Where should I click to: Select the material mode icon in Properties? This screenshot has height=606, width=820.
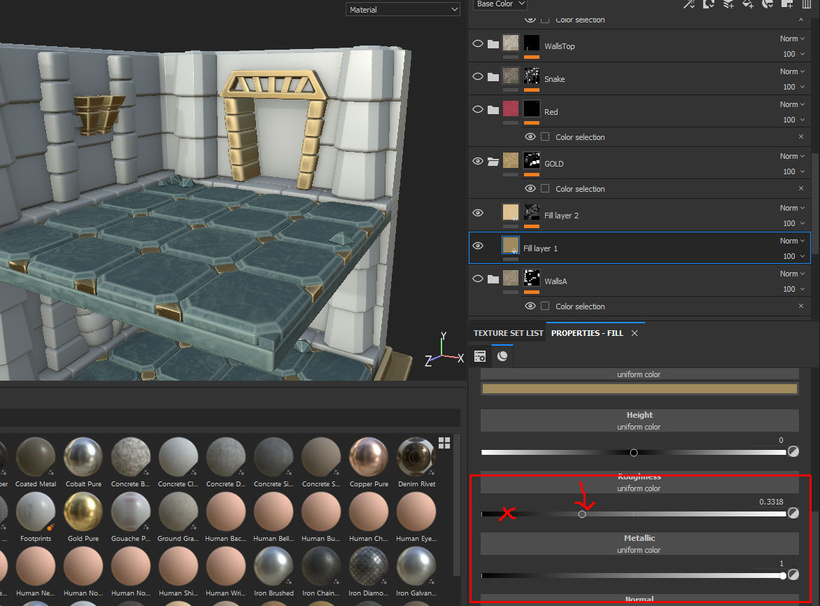(x=502, y=355)
